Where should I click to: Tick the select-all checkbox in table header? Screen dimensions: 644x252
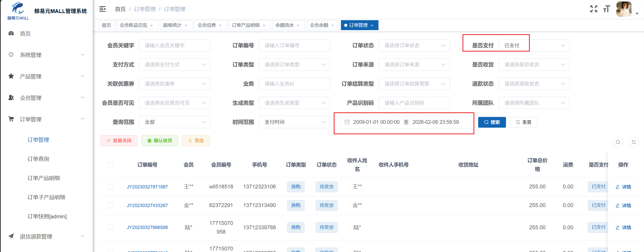tap(111, 165)
